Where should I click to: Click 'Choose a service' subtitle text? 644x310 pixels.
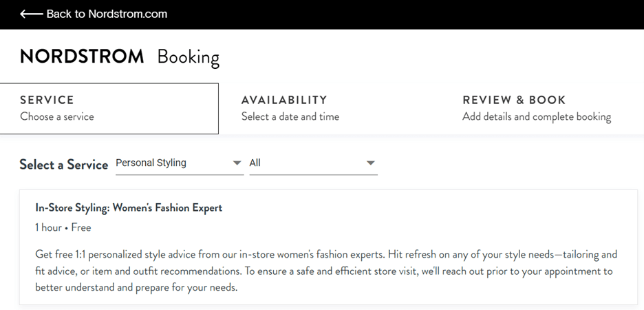57,116
